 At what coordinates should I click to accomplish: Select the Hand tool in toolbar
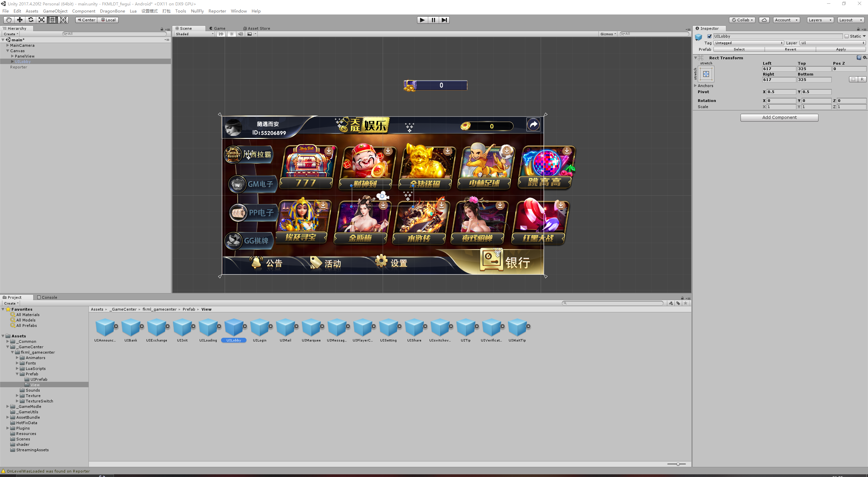pyautogui.click(x=8, y=20)
